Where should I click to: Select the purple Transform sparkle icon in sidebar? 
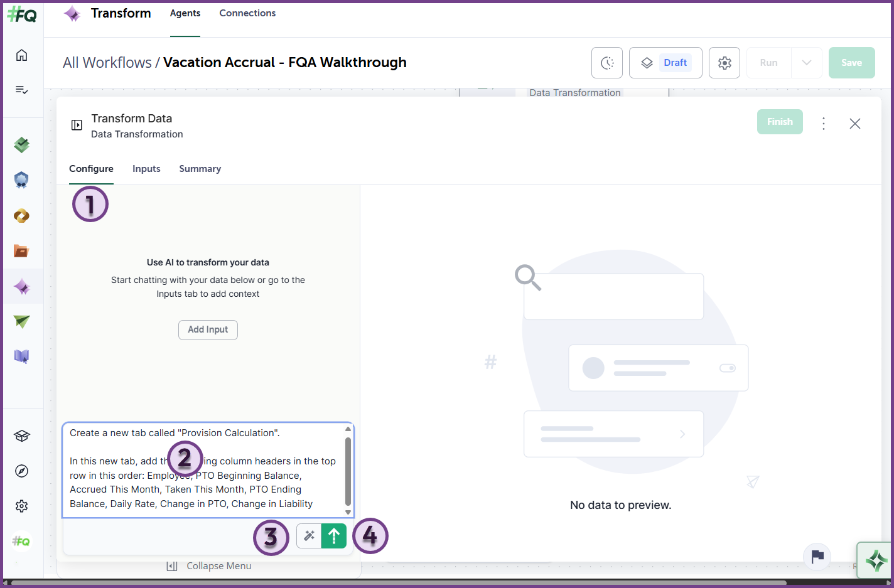(22, 287)
